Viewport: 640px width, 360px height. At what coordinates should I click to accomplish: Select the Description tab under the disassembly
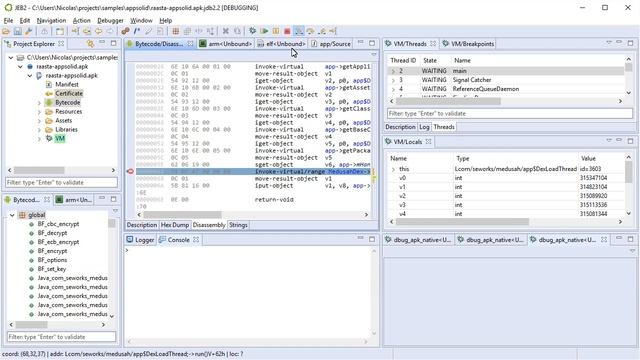click(142, 225)
